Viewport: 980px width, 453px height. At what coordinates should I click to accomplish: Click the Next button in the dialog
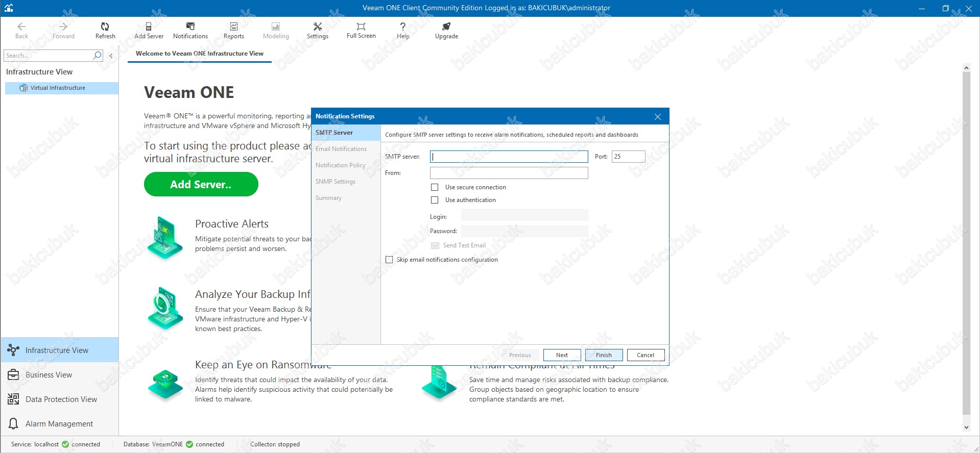(x=562, y=355)
